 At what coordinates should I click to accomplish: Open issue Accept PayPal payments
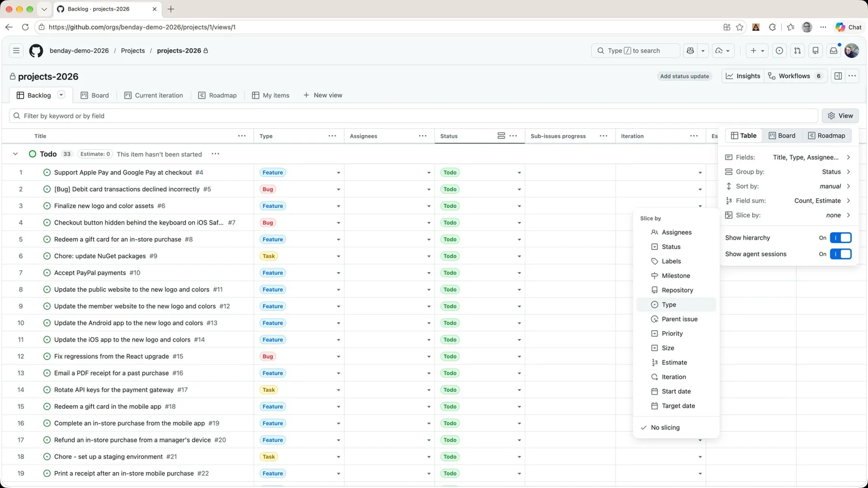pos(90,273)
